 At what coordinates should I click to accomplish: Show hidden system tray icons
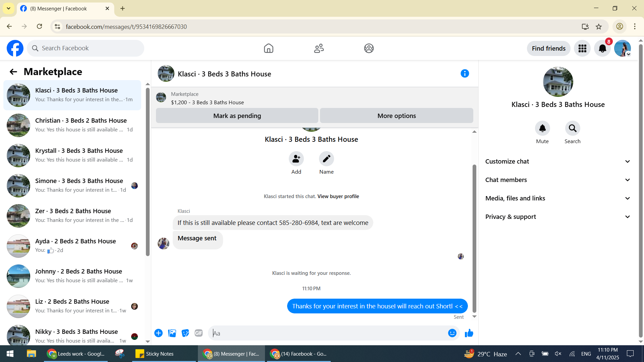point(518,354)
